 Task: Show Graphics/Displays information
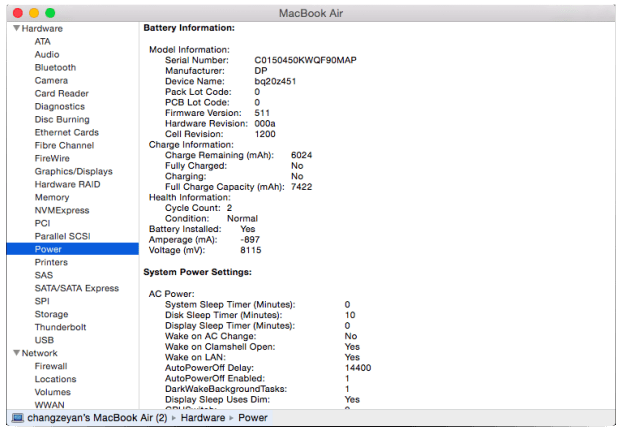pos(73,171)
